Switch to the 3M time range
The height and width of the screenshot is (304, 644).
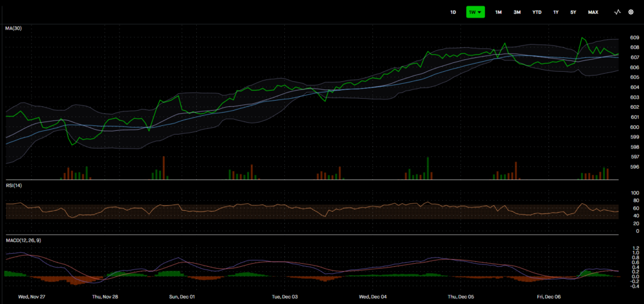[x=517, y=13]
